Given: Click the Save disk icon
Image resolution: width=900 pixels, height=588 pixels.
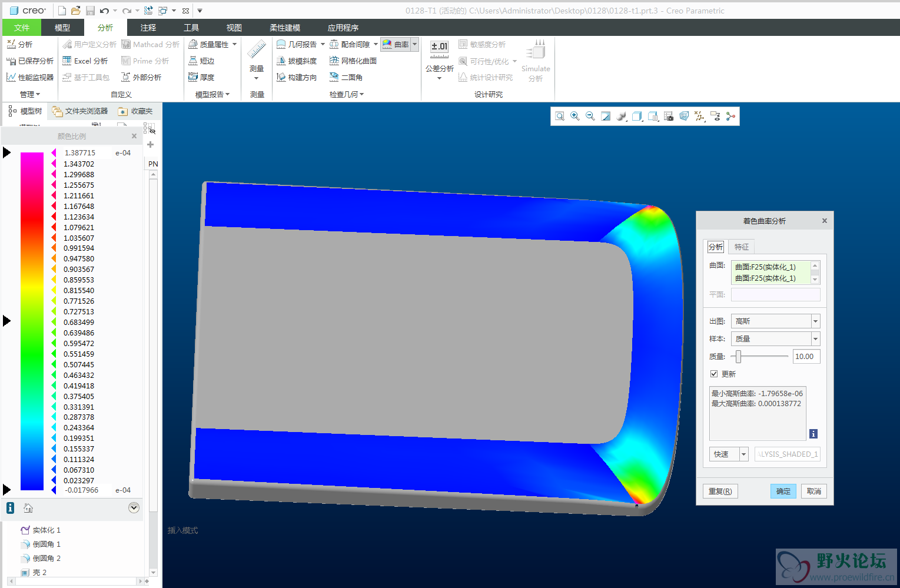Looking at the screenshot, I should tap(90, 11).
